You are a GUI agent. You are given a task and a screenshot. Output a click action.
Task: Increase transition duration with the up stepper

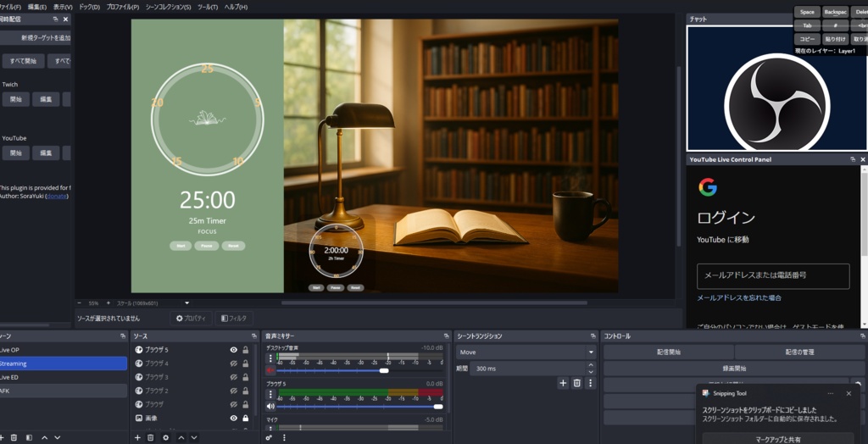click(x=591, y=365)
